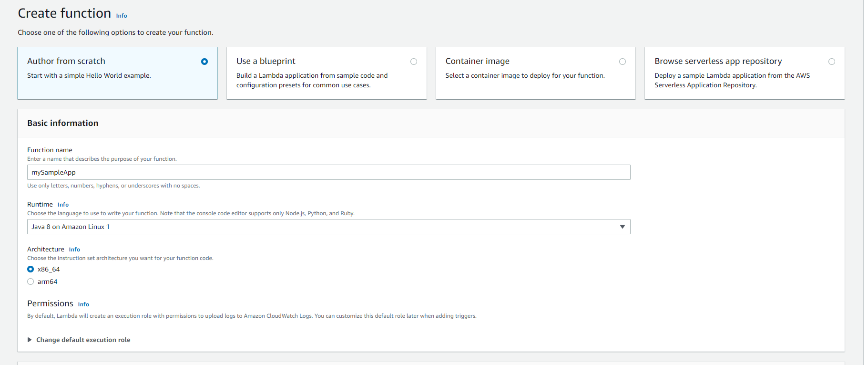Expand Change default execution role section
This screenshot has height=365, width=868.
[x=83, y=340]
